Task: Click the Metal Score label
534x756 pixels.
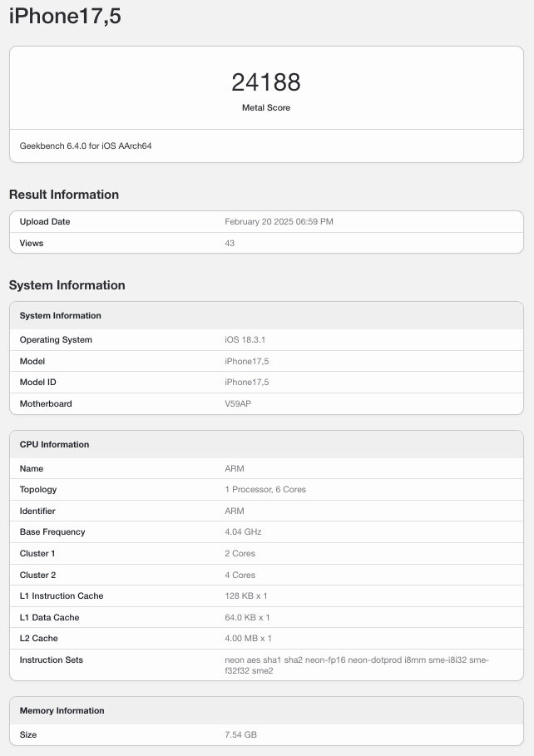Action: (x=266, y=108)
